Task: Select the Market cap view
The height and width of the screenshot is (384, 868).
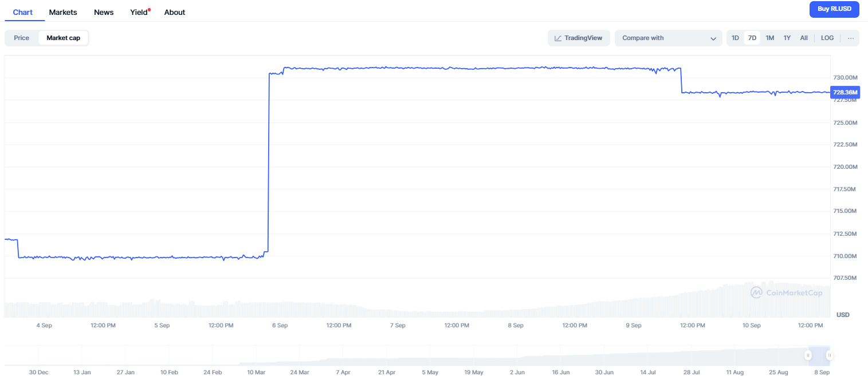Action: pyautogui.click(x=64, y=38)
